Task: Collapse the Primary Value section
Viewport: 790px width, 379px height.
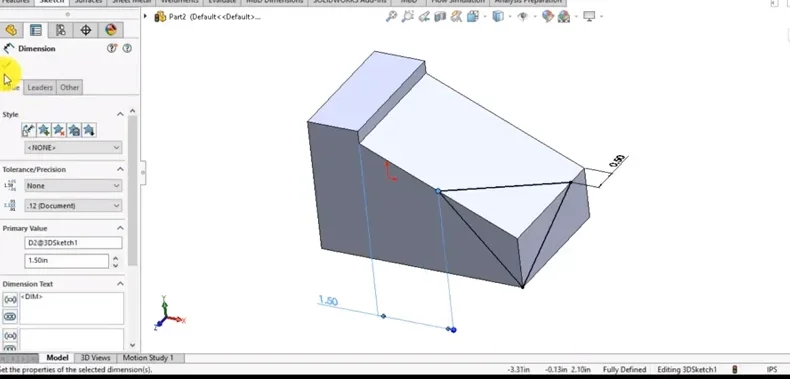Action: point(120,228)
